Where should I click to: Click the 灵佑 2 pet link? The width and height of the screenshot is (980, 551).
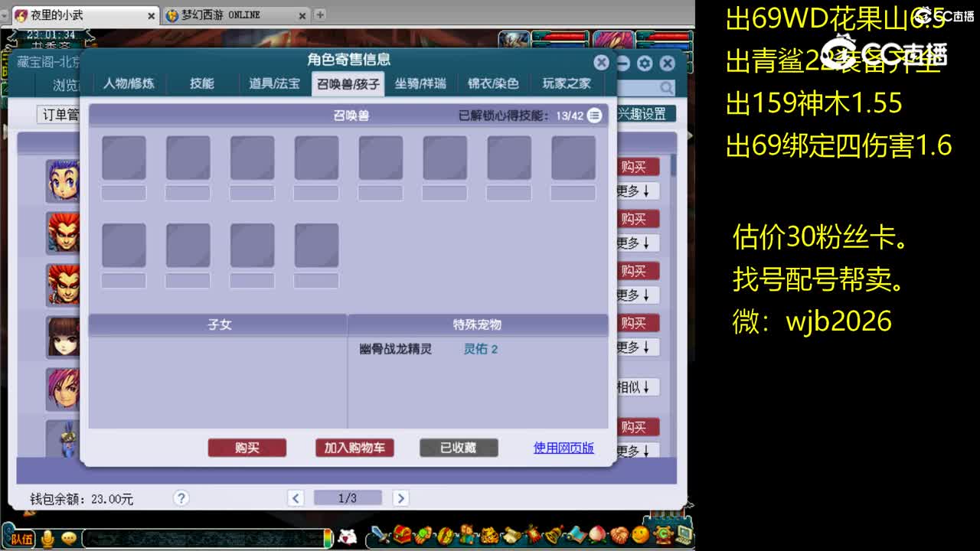pyautogui.click(x=480, y=347)
